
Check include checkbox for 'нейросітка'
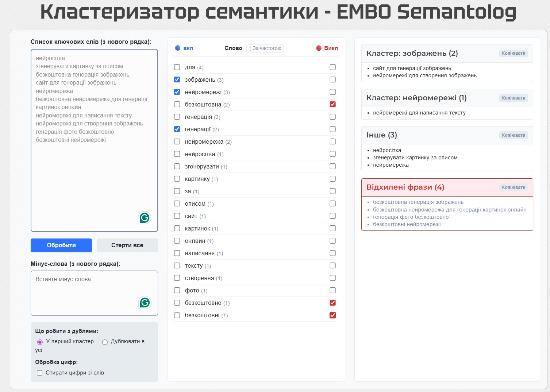(177, 154)
